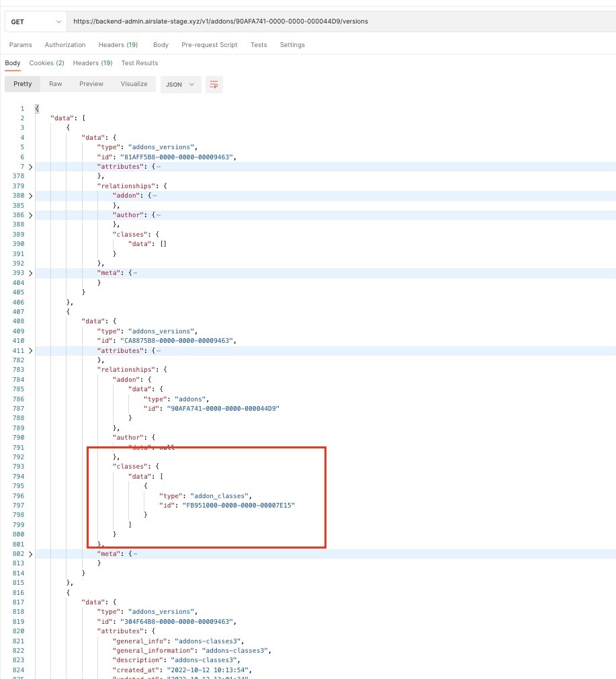The image size is (616, 679).
Task: Expand the author object on line 386
Action: [30, 214]
